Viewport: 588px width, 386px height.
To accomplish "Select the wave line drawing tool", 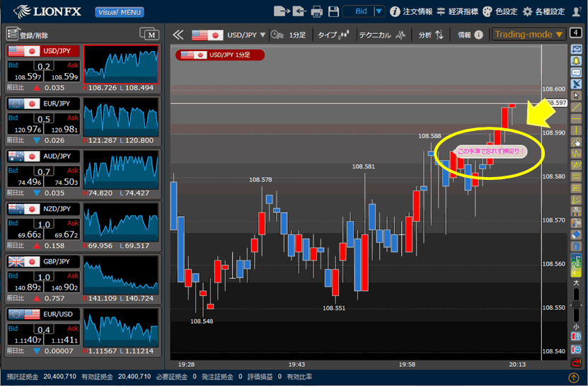I will [576, 154].
